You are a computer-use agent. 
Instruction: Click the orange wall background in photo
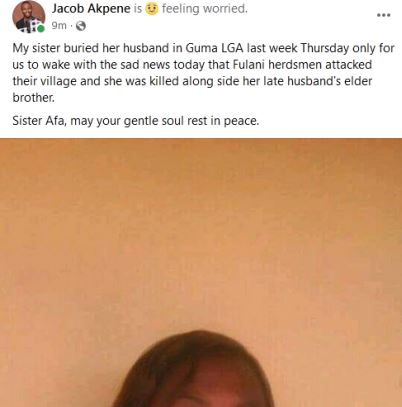pos(201,233)
